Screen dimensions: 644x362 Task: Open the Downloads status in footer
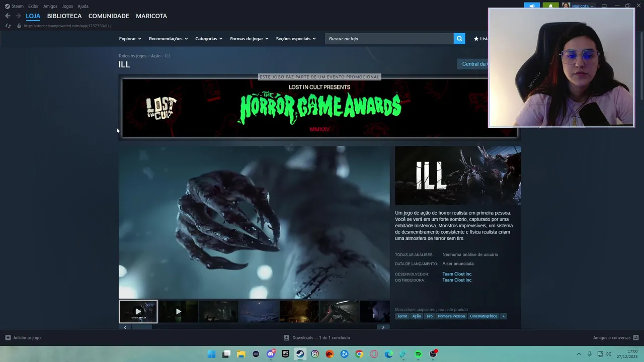click(317, 338)
